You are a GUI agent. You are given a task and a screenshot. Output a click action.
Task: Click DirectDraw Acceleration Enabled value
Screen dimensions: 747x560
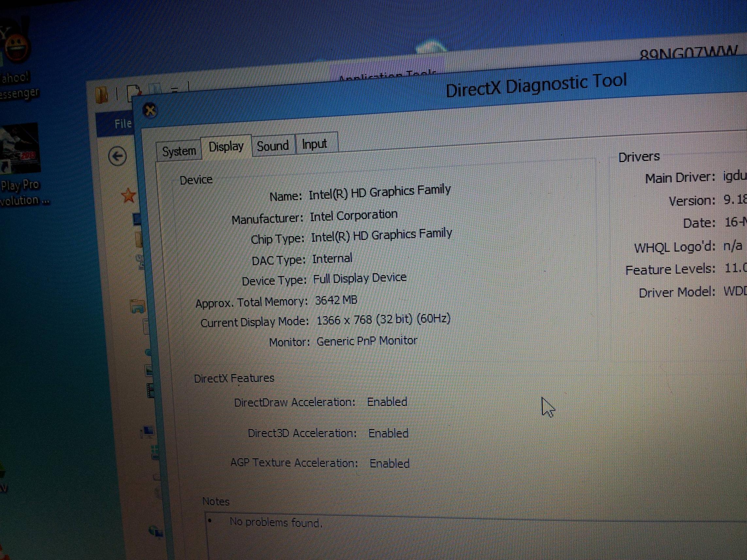click(387, 402)
